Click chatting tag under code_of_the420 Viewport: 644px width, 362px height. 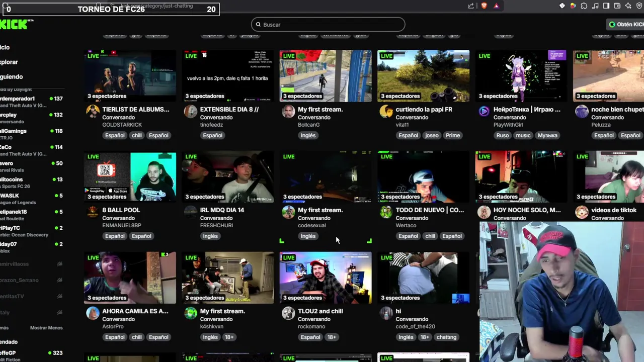pyautogui.click(x=446, y=337)
